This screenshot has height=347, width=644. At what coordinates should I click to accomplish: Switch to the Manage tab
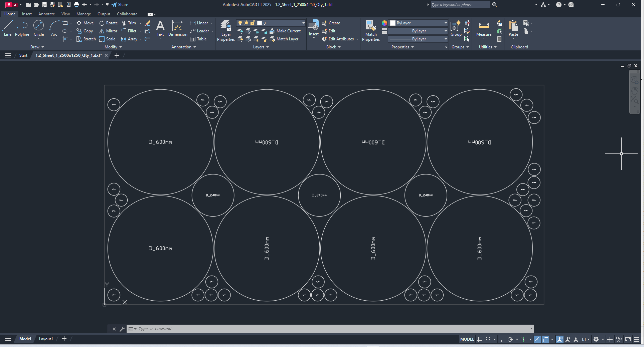click(84, 14)
